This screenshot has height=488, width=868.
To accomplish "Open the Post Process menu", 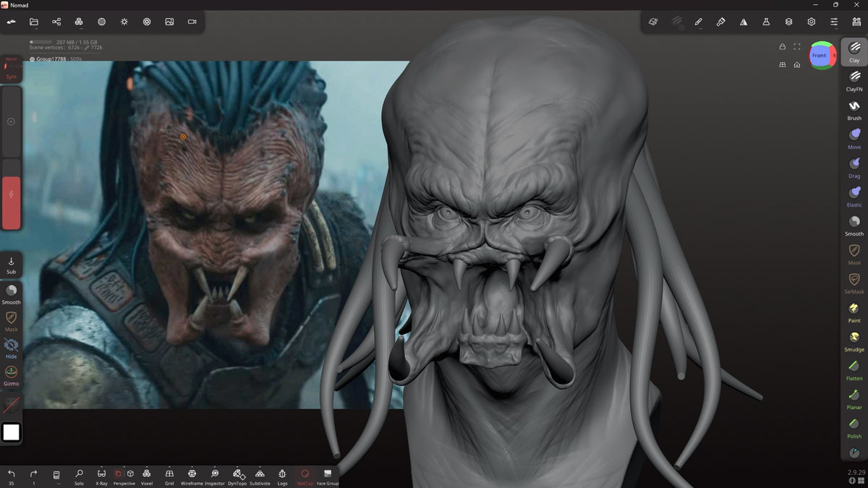I will coord(147,22).
